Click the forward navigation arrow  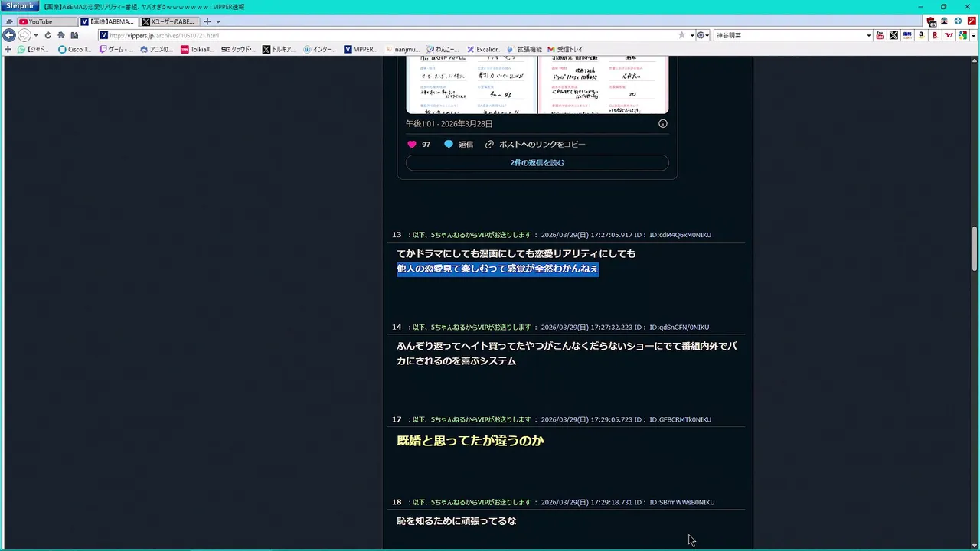pyautogui.click(x=24, y=35)
